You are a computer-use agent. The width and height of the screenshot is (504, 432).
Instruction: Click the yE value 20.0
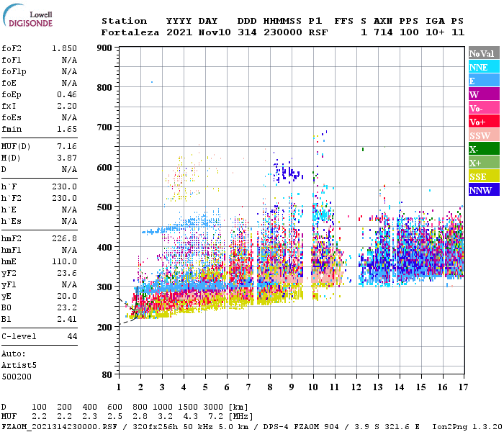tap(67, 297)
